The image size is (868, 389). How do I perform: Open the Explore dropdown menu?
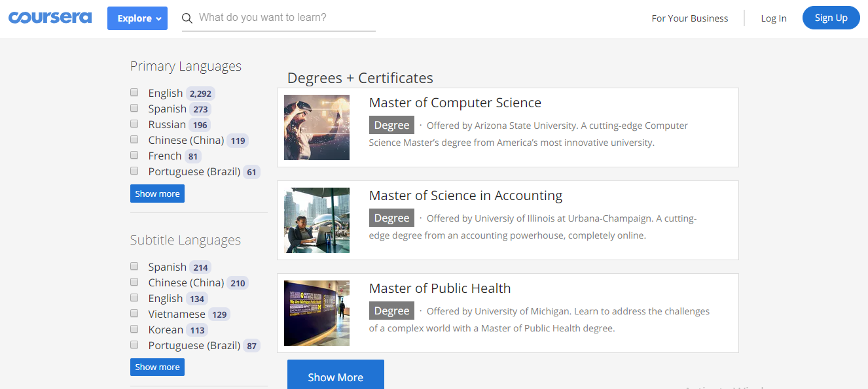point(137,18)
